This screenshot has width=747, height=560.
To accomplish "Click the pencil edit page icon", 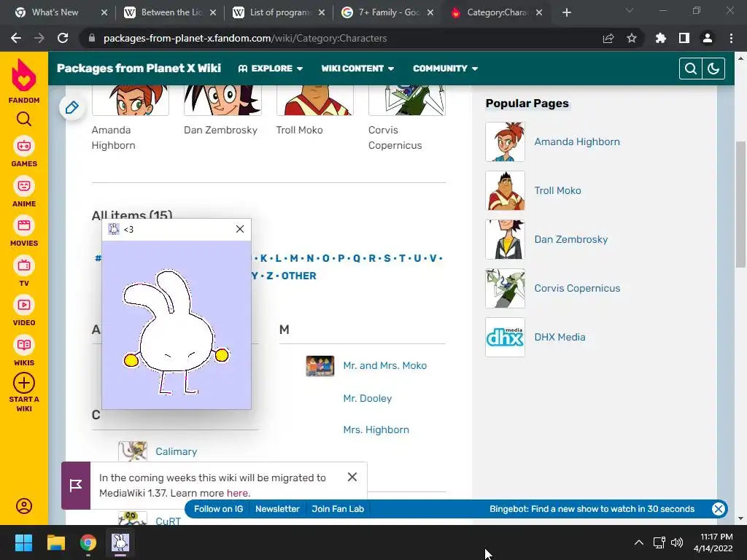I will point(72,108).
